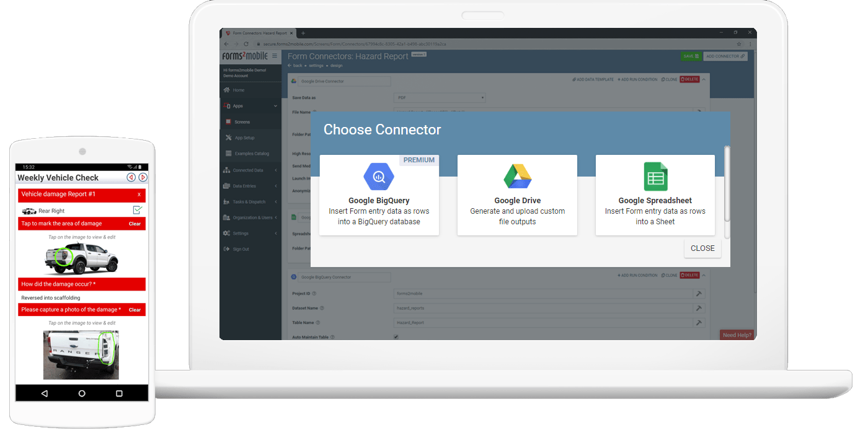Click the Table Name help icon

coord(318,323)
